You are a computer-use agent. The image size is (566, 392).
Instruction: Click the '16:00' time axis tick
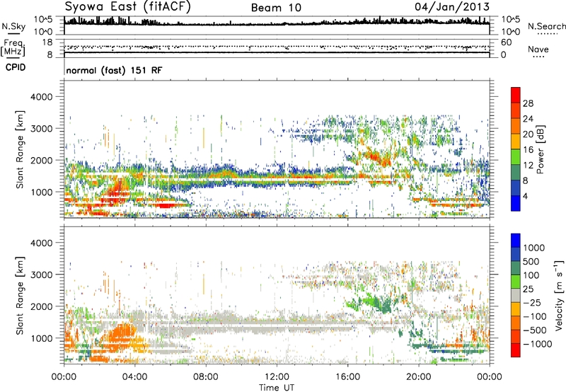(347, 377)
